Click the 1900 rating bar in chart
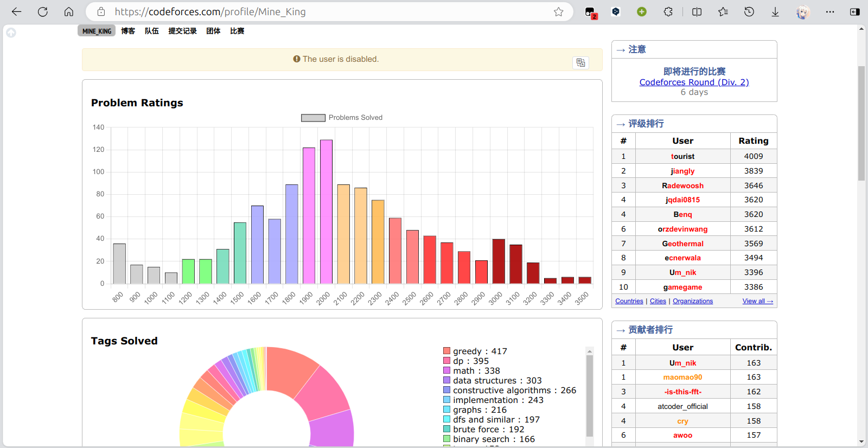 point(309,215)
